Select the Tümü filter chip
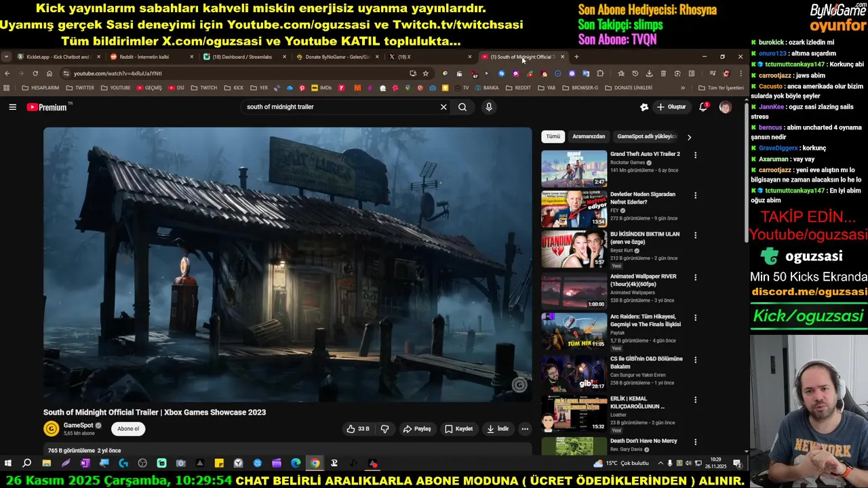868x488 pixels. [x=553, y=136]
